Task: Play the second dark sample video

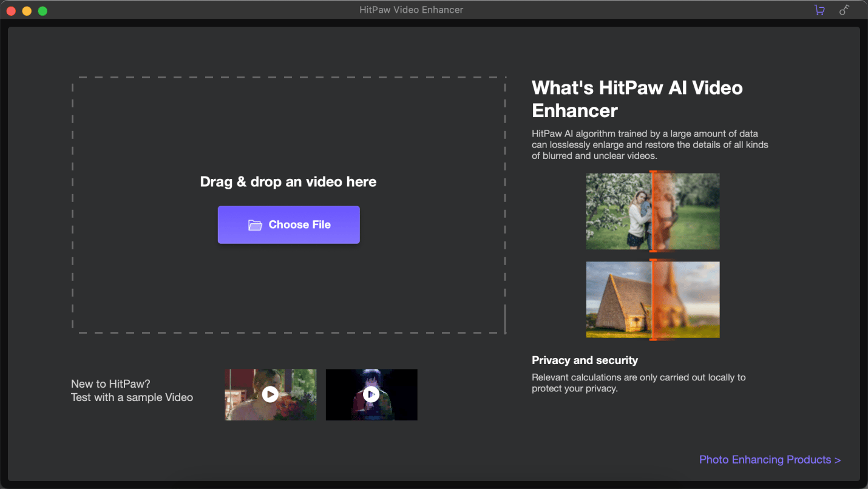Action: click(371, 394)
